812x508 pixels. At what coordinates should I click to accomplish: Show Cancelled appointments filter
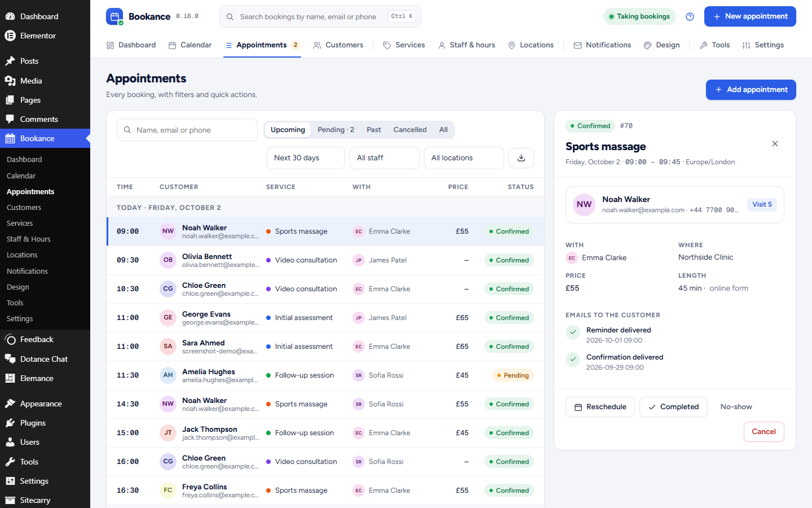tap(410, 130)
